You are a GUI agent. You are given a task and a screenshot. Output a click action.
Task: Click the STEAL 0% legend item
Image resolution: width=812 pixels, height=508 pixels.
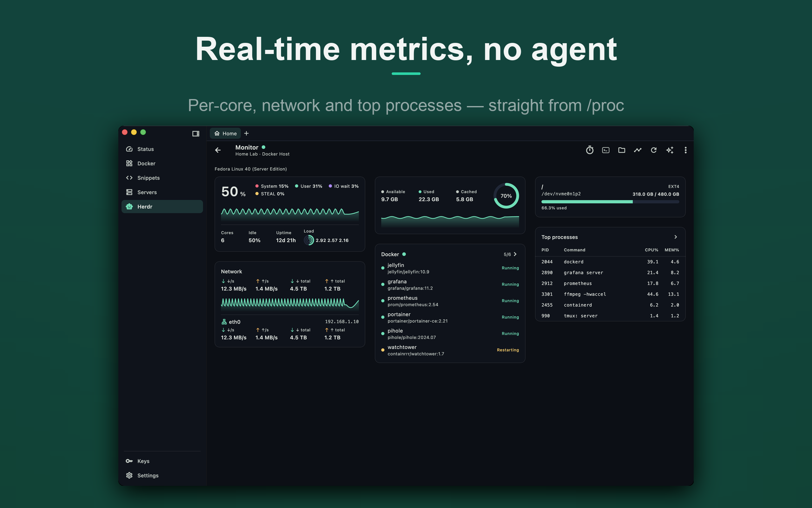[270, 194]
